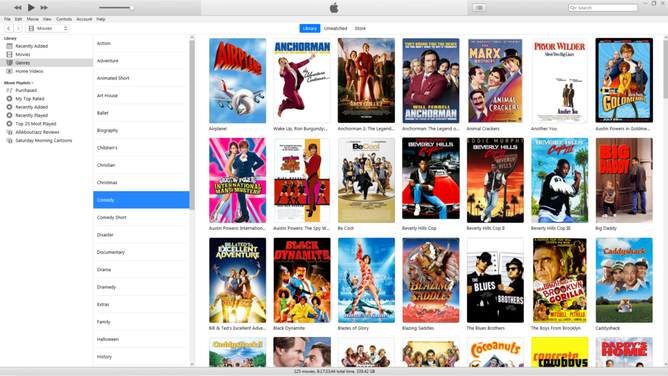Go forward with the right arrow button
This screenshot has width=668, height=376.
(x=18, y=28)
